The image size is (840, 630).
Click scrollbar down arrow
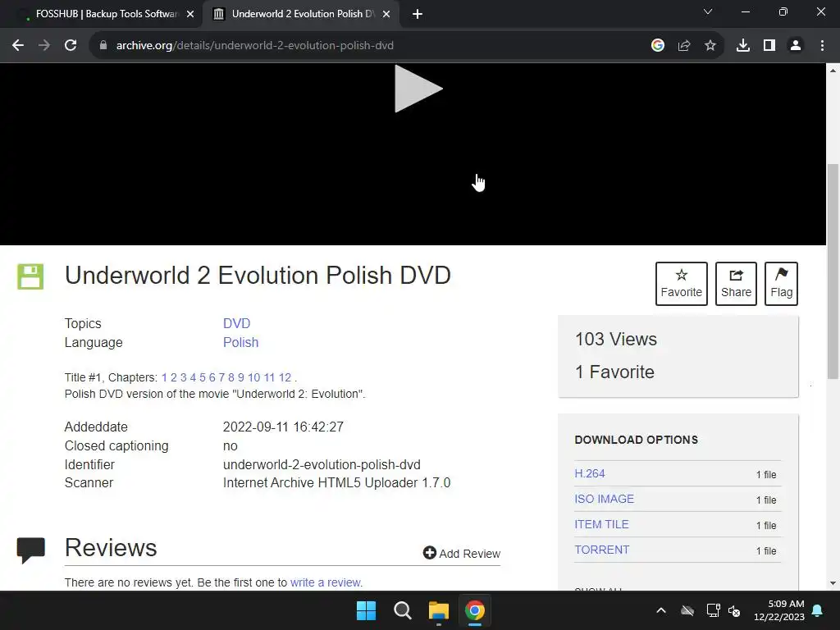(x=833, y=583)
